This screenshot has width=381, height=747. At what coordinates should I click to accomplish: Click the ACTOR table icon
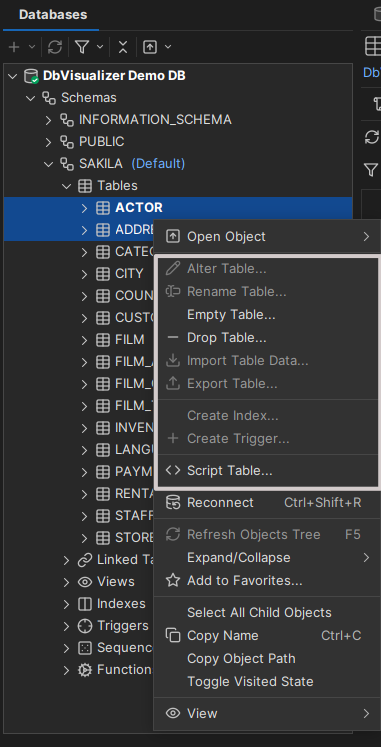(x=102, y=208)
